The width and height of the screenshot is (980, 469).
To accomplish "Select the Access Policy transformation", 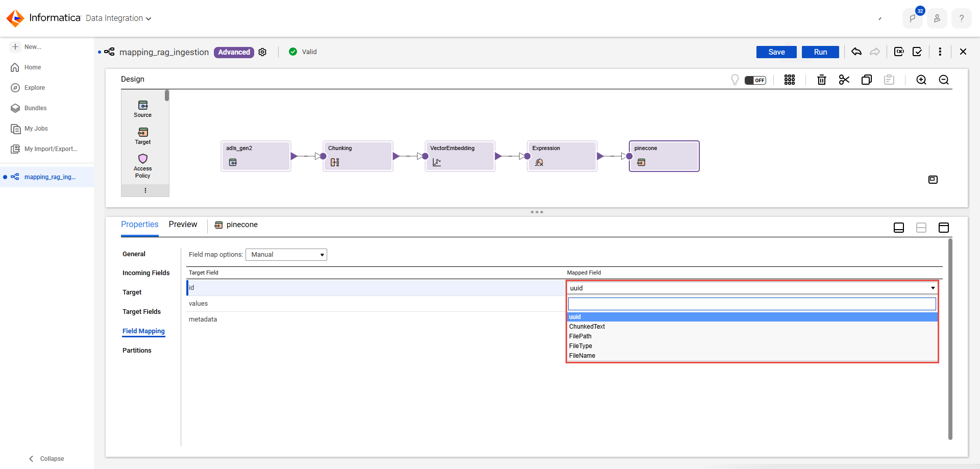I will pyautogui.click(x=143, y=166).
